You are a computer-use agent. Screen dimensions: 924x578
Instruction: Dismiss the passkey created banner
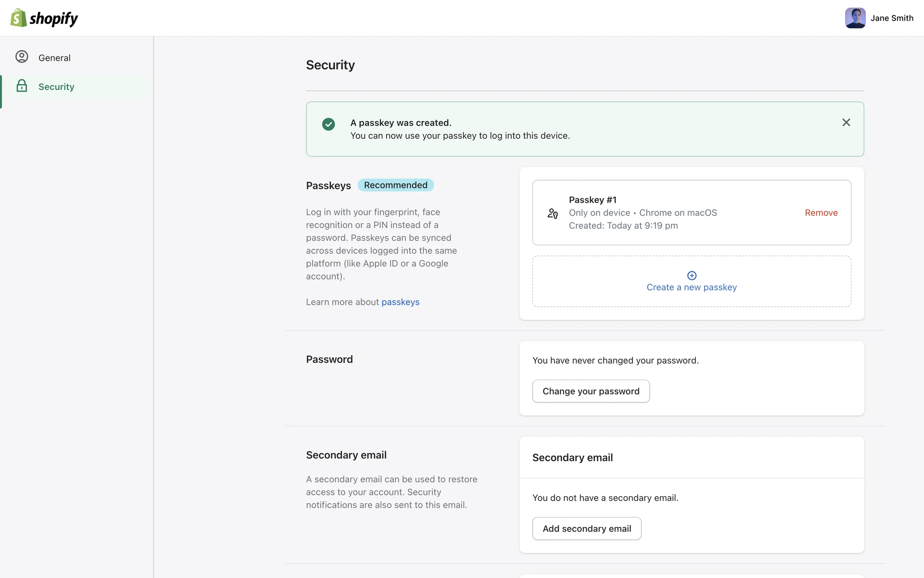click(846, 122)
